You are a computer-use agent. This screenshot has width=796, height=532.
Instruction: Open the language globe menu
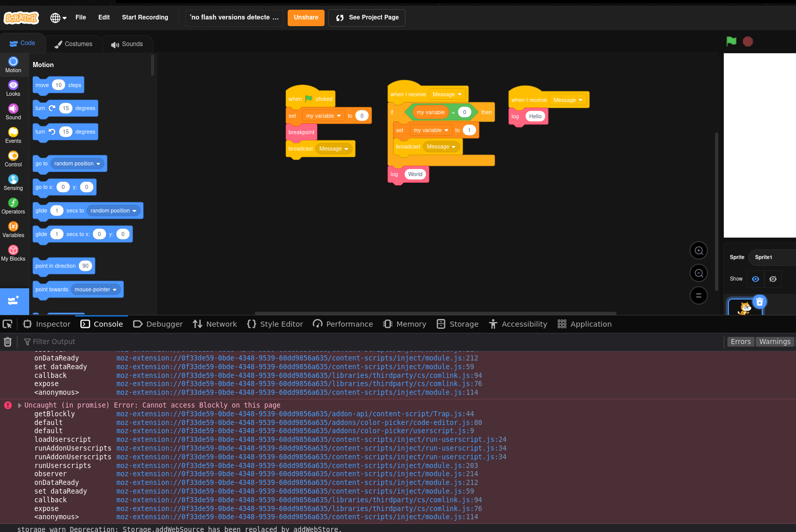[x=57, y=17]
